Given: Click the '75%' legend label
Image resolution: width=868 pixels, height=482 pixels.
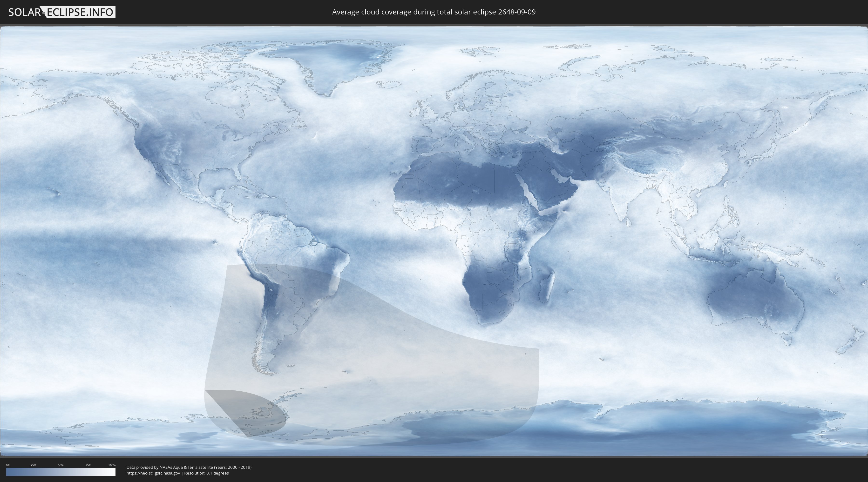Looking at the screenshot, I should click(x=88, y=465).
